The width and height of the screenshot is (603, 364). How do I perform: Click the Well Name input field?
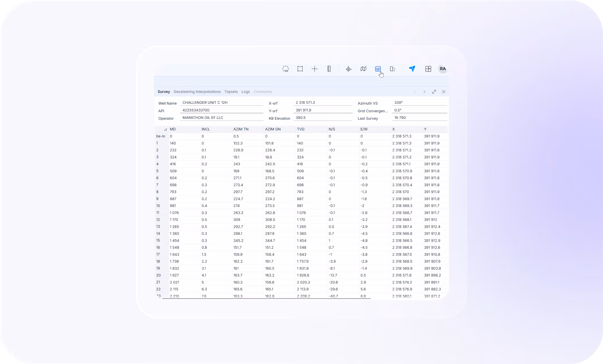221,103
